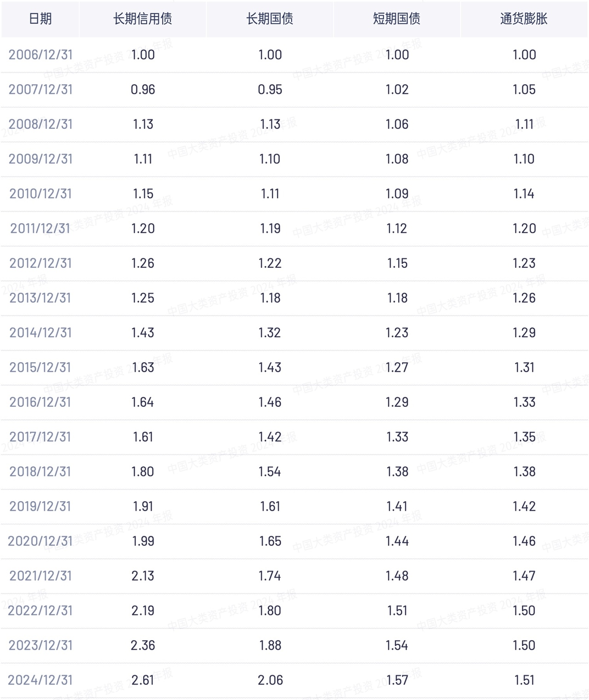Click 长期信用债 value 1.43 for 2014
The image size is (589, 700).
tap(143, 333)
